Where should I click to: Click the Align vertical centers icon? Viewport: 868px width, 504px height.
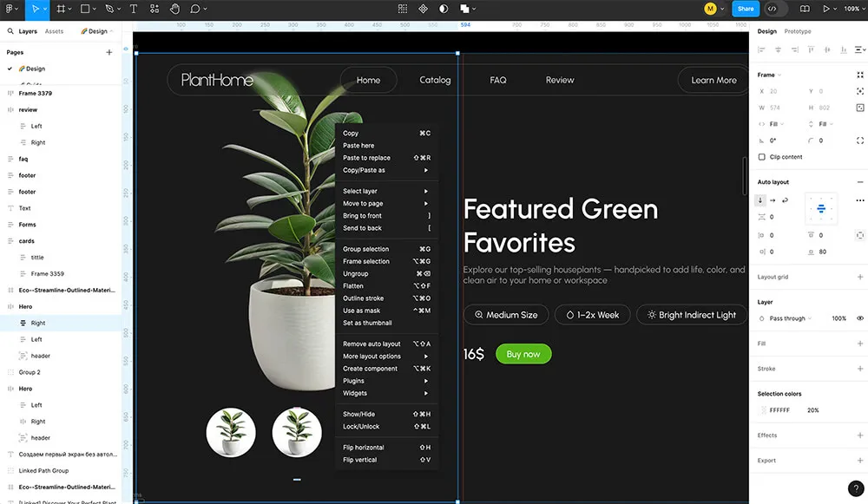tap(827, 49)
